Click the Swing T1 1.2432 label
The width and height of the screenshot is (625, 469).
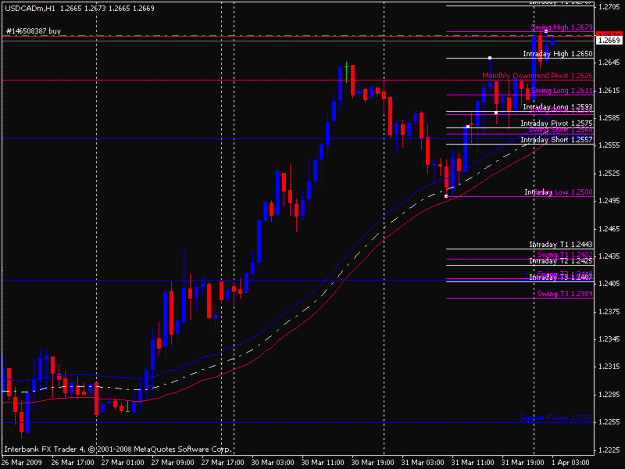click(x=564, y=254)
